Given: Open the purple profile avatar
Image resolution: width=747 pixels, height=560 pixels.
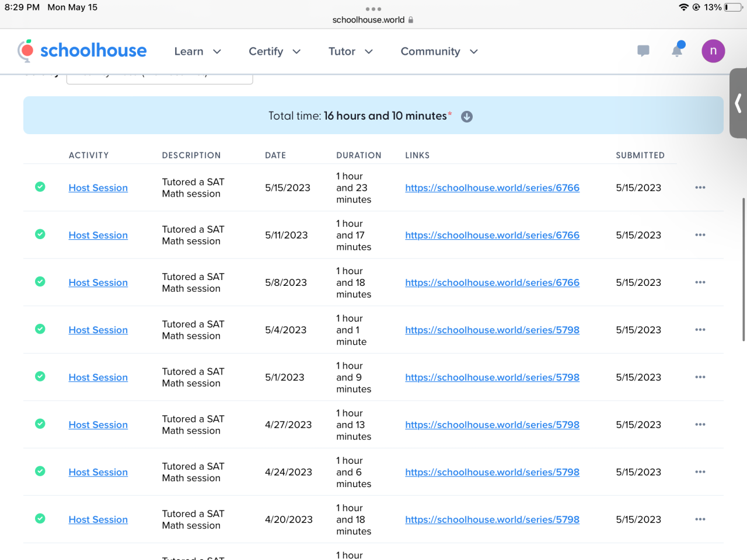Looking at the screenshot, I should pyautogui.click(x=713, y=51).
